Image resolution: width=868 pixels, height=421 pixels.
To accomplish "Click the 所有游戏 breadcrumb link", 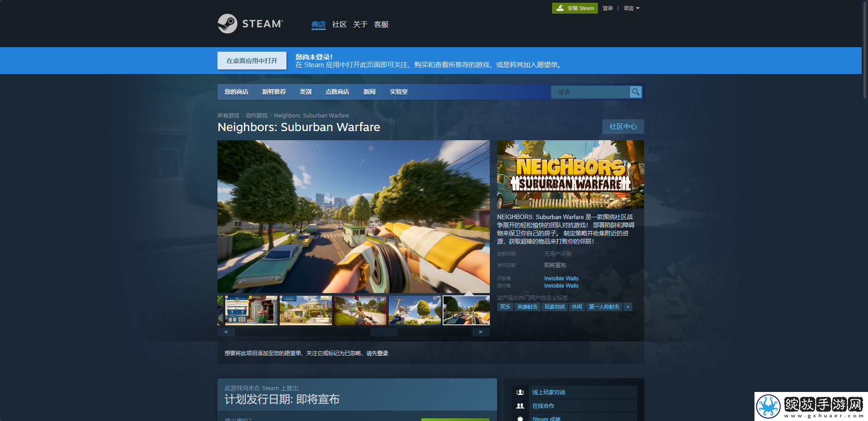I will coord(228,116).
